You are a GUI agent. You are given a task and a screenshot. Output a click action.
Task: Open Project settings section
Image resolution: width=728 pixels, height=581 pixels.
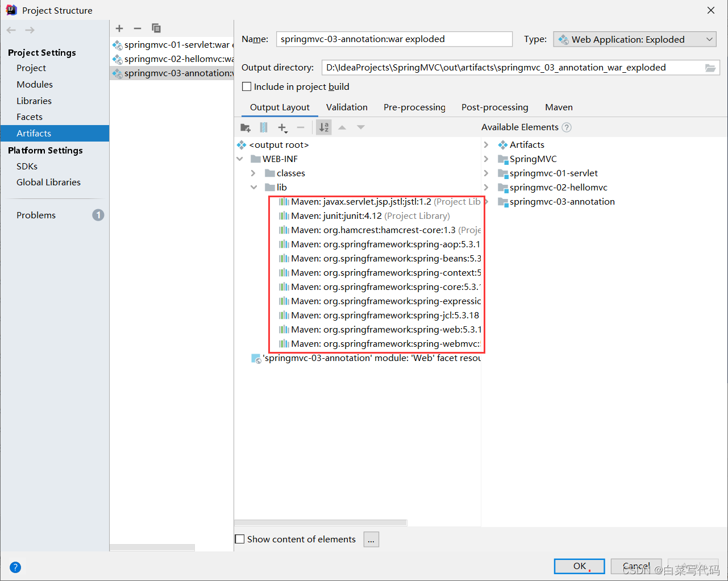coord(31,68)
